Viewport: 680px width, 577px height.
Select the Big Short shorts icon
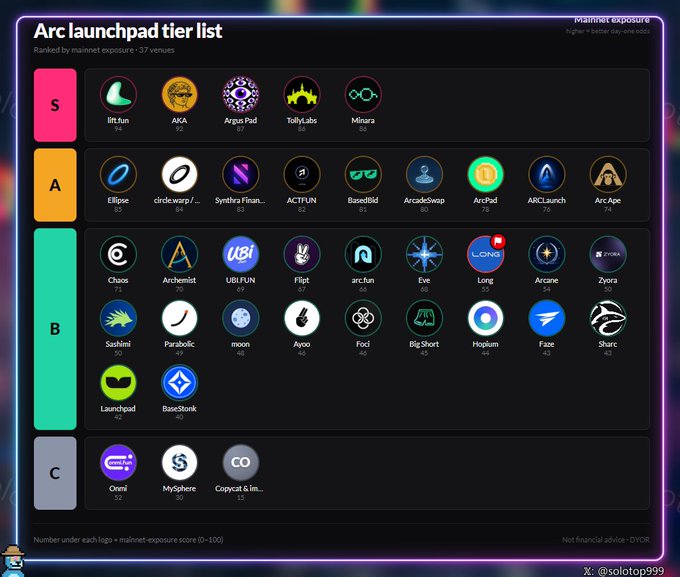(x=424, y=318)
